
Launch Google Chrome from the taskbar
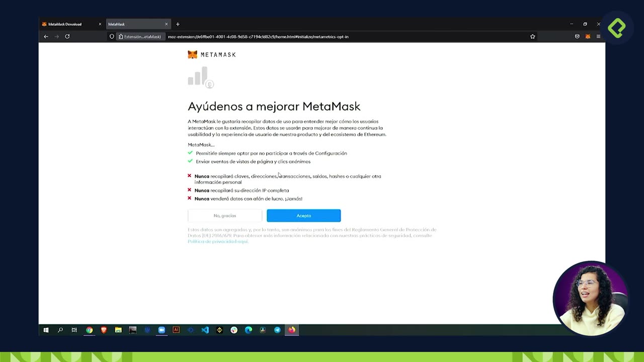(89, 330)
